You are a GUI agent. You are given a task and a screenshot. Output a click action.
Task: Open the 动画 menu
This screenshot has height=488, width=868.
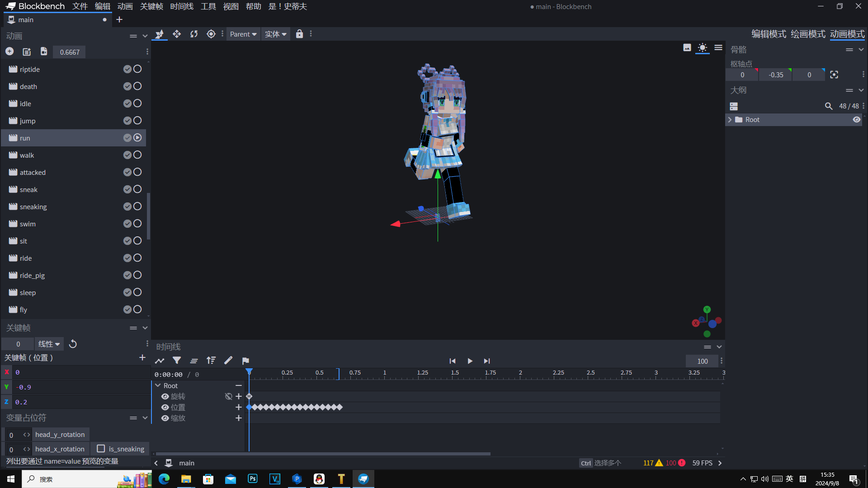click(125, 6)
